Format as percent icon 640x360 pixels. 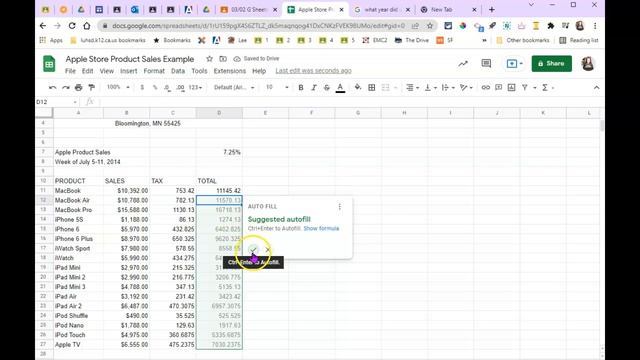[155, 87]
